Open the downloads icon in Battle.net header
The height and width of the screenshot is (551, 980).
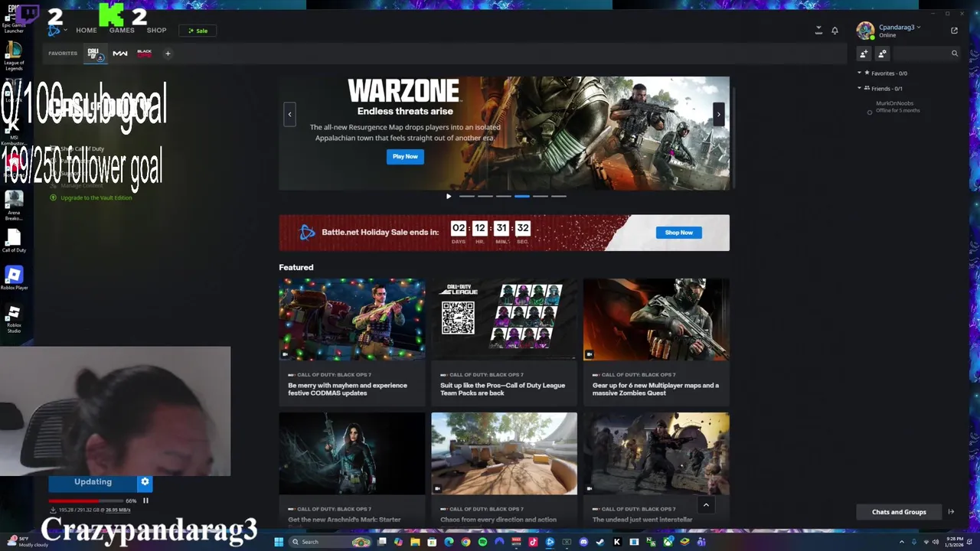[x=818, y=30]
